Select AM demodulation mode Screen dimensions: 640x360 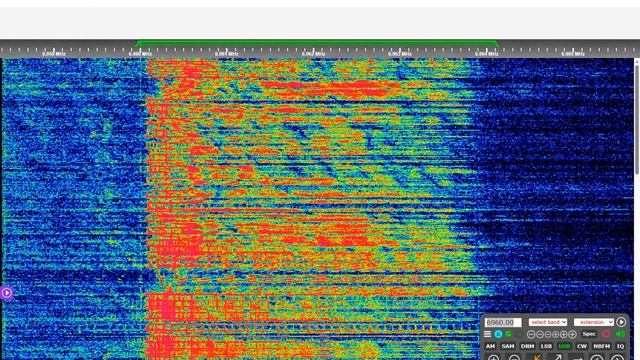(x=490, y=346)
